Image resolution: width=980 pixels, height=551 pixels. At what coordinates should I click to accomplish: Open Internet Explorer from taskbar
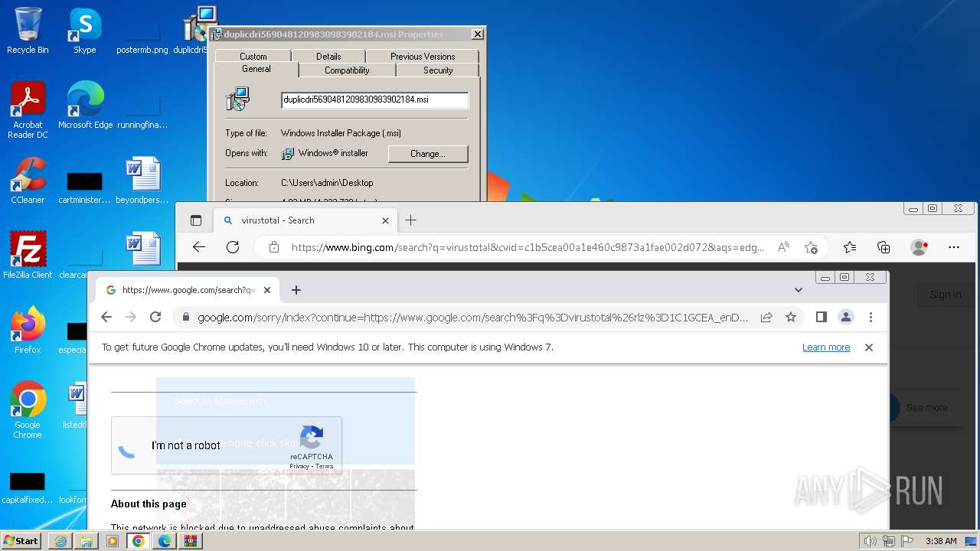click(x=60, y=541)
